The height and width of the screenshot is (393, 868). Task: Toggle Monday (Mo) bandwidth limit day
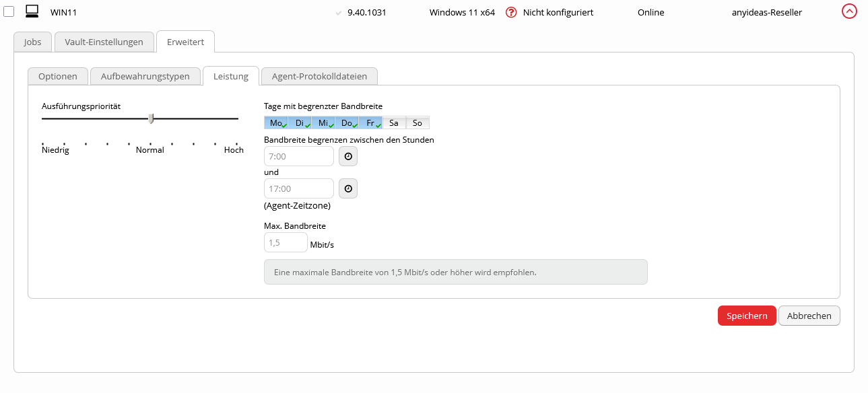(276, 122)
